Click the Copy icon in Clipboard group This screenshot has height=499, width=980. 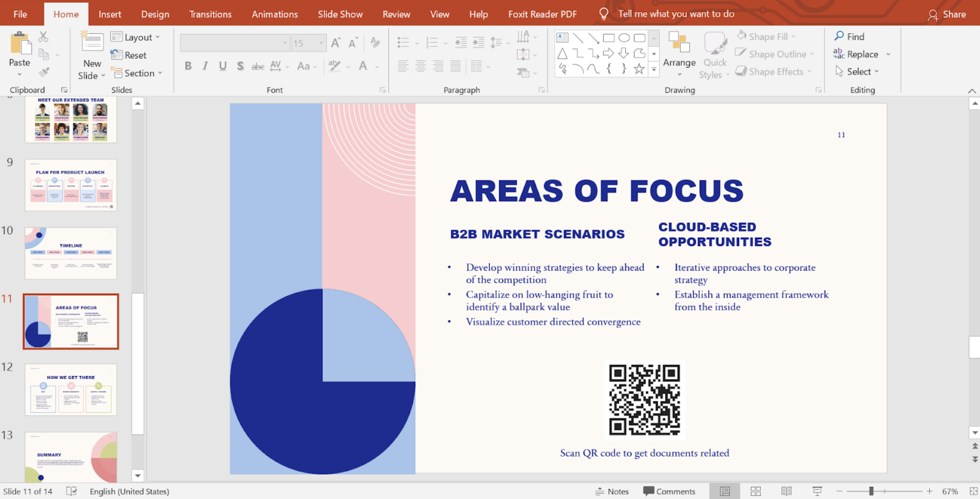44,55
